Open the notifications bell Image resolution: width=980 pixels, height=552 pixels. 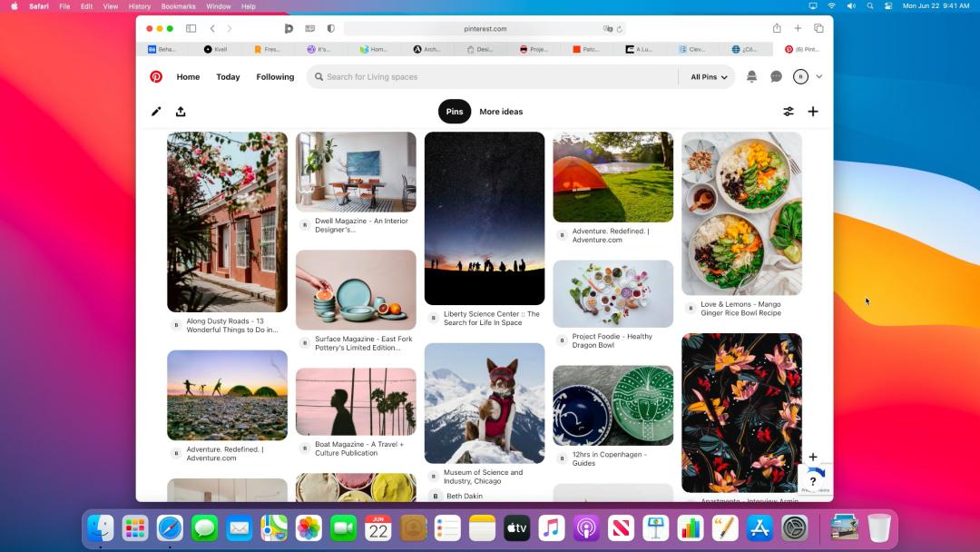[x=752, y=76]
